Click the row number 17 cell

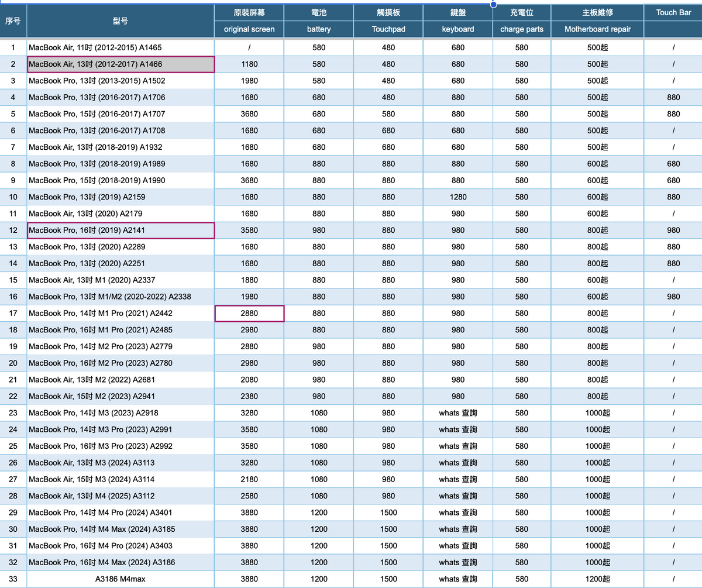13,314
